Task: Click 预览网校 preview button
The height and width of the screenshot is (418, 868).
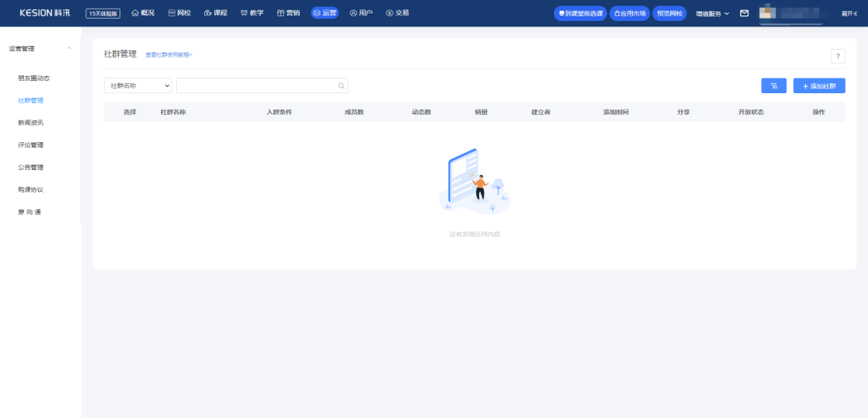Action: pos(670,13)
